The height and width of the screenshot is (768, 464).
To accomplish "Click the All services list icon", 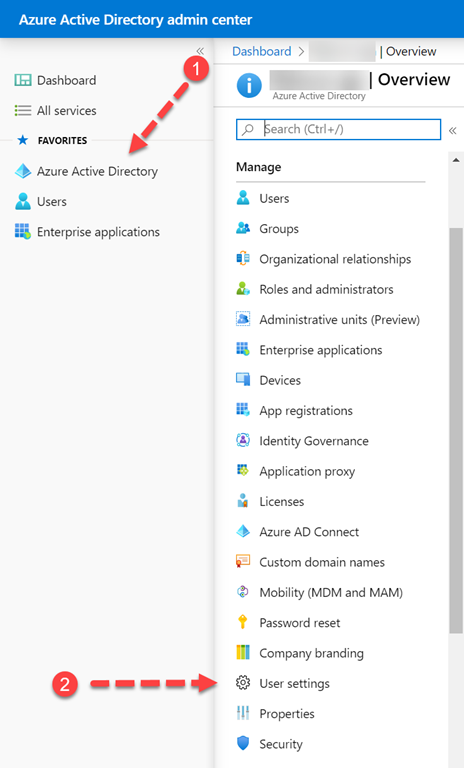I will coord(23,111).
